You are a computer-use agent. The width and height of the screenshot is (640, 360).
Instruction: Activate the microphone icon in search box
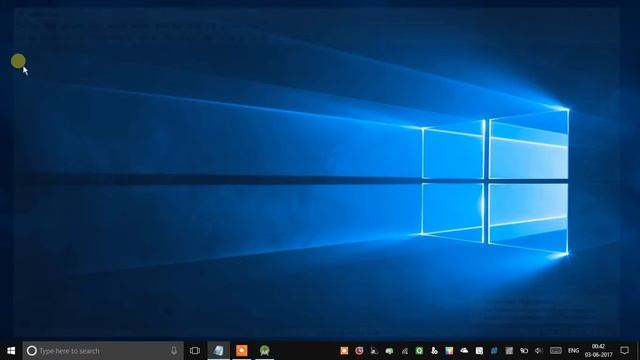pyautogui.click(x=174, y=351)
